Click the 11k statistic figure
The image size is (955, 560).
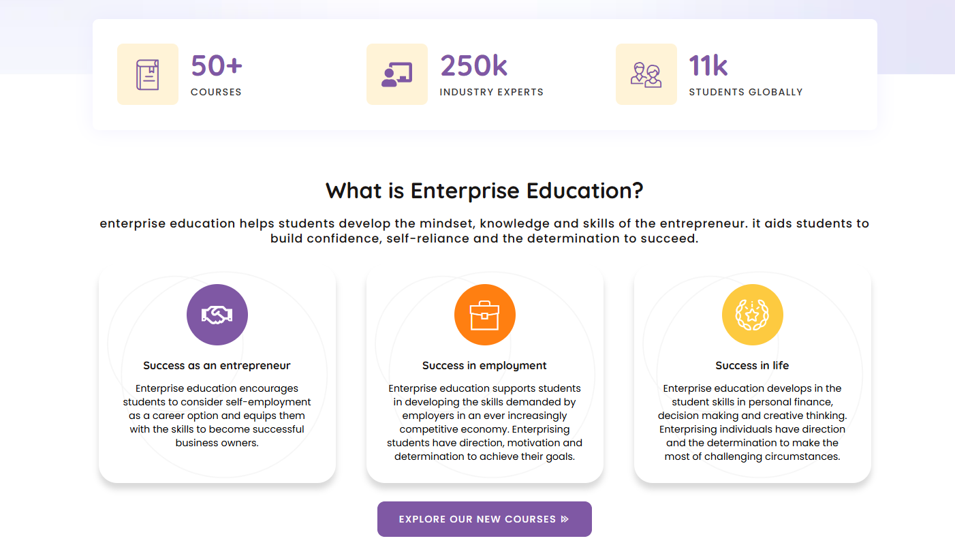pos(708,66)
